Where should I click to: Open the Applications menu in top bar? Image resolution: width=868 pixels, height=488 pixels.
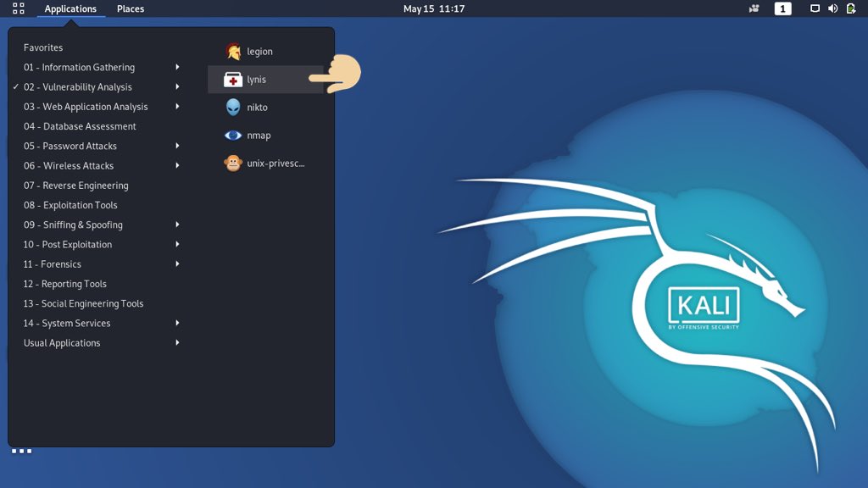[70, 8]
